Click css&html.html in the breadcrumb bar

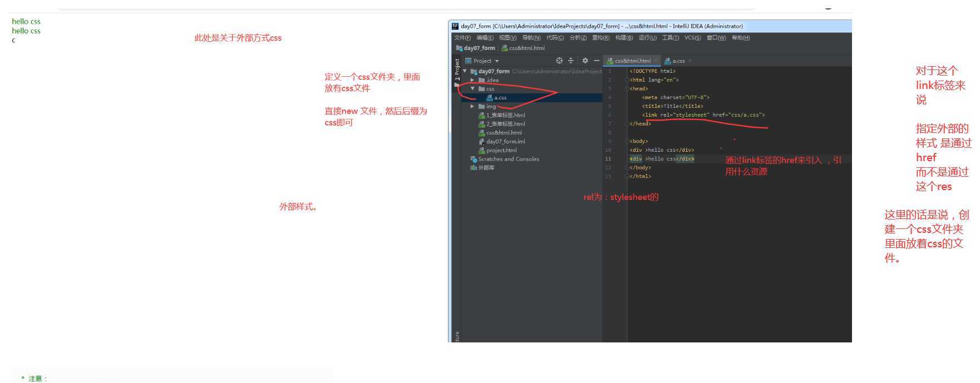(x=526, y=48)
